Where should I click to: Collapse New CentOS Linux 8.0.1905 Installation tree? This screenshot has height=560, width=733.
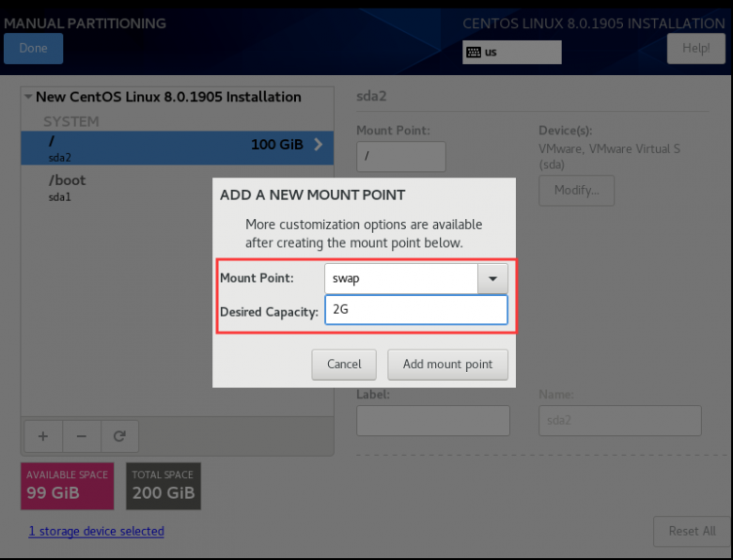pyautogui.click(x=28, y=97)
